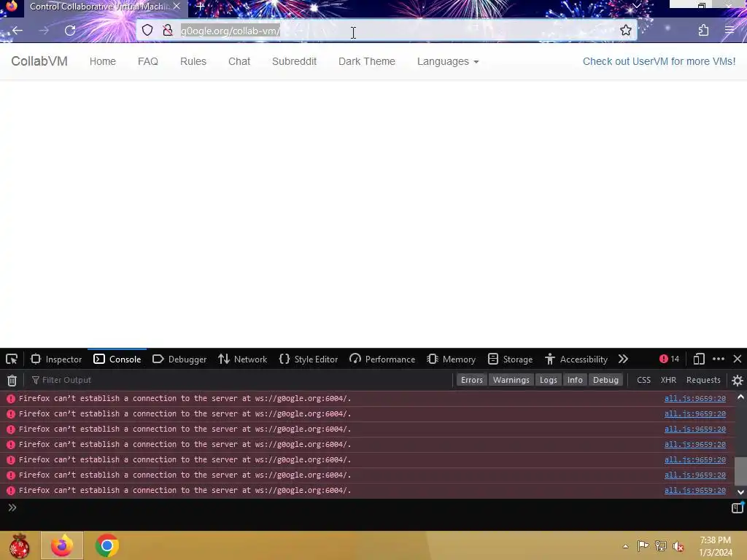Image resolution: width=747 pixels, height=560 pixels.
Task: Open the last all.js:9659:20 source link
Action: coord(694,491)
